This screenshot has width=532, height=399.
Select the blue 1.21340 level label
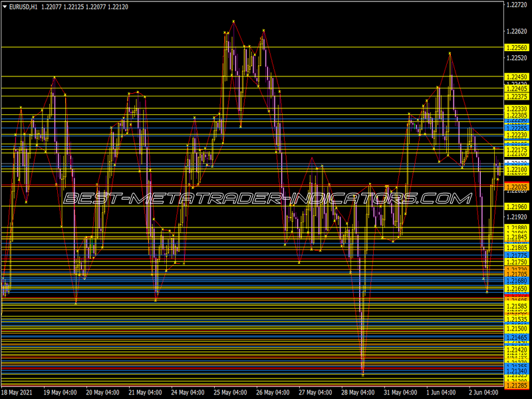pos(517,371)
